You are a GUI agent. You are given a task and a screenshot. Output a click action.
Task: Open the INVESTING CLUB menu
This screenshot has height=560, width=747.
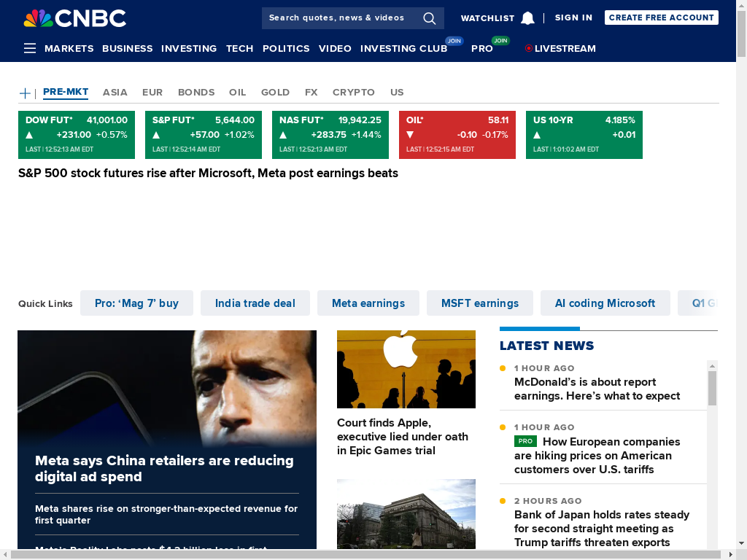tap(403, 49)
